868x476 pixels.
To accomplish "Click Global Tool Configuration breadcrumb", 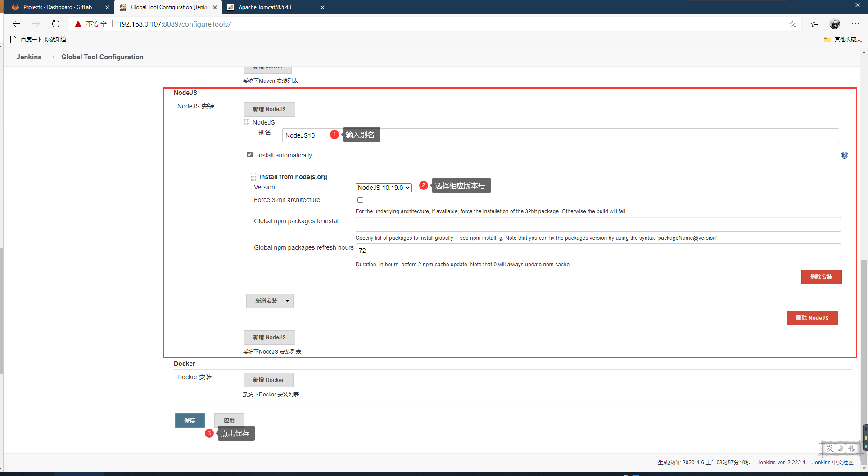I will click(102, 57).
